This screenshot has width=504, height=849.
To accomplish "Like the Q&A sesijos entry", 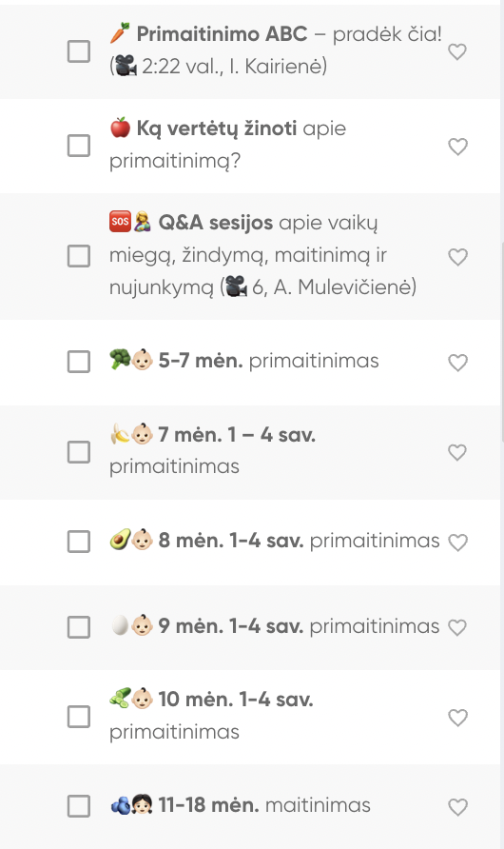I will point(457,257).
